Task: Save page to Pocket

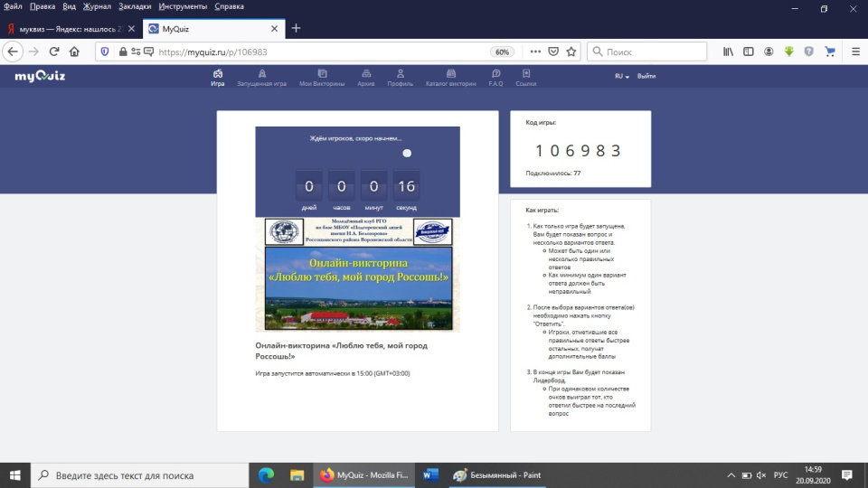Action: (x=553, y=52)
